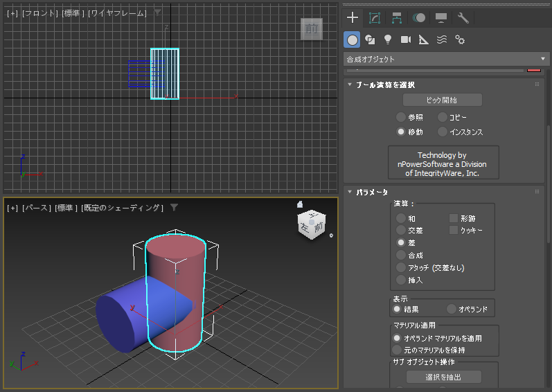Select the 挿入 insert operation
The image size is (552, 392).
coord(401,280)
